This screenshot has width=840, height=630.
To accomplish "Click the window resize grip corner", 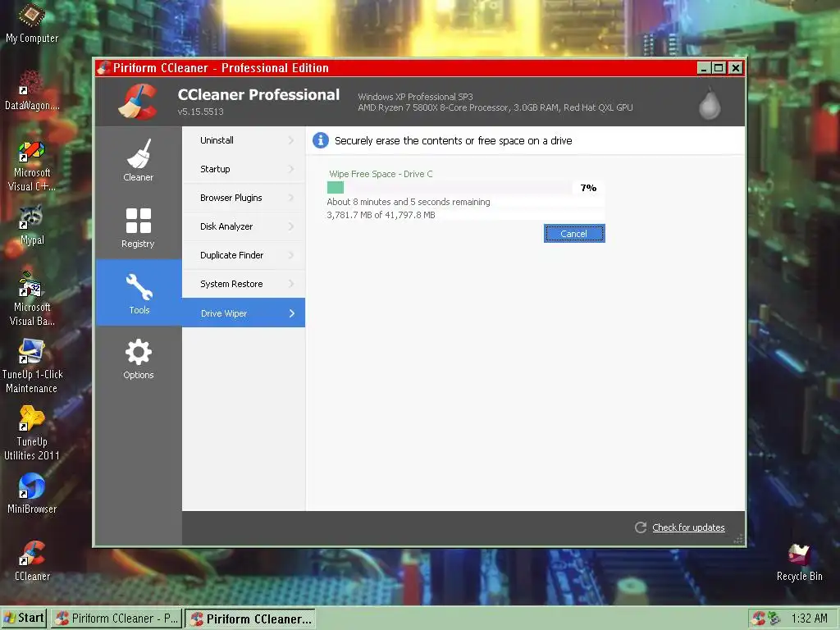I will coord(739,539).
